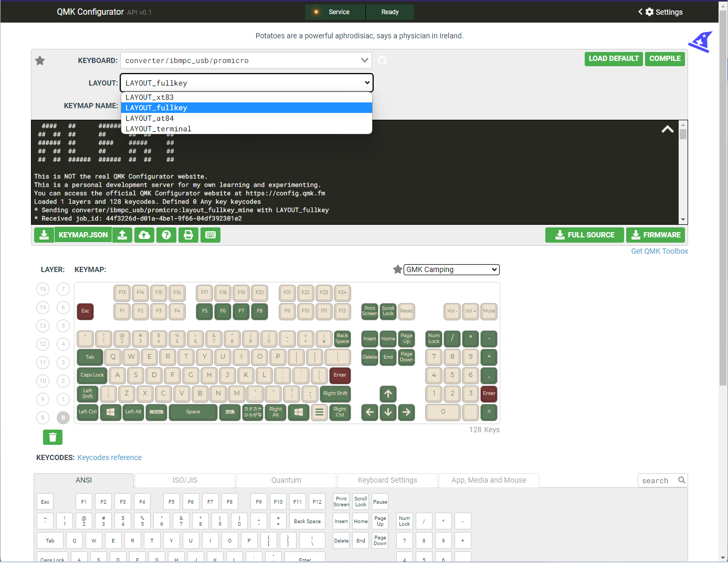Switch to the Quantum keycodes tab
Screen dimensions: 728x563
tap(286, 480)
